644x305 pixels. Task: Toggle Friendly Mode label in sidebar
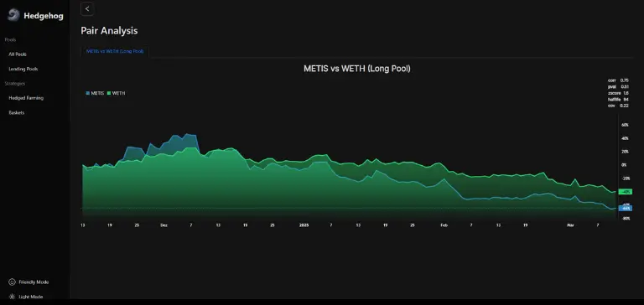click(34, 282)
